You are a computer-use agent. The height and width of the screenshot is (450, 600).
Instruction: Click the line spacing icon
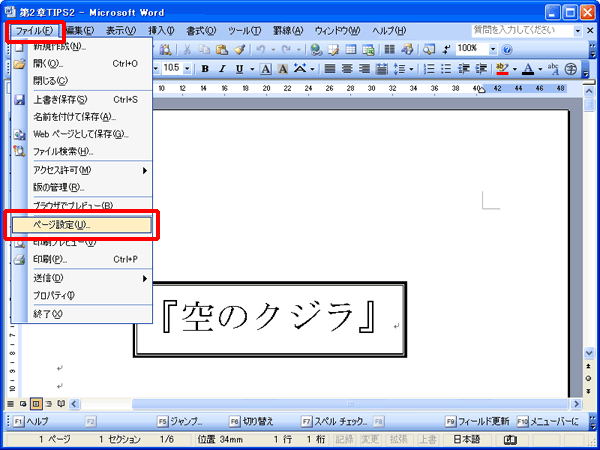(x=399, y=69)
